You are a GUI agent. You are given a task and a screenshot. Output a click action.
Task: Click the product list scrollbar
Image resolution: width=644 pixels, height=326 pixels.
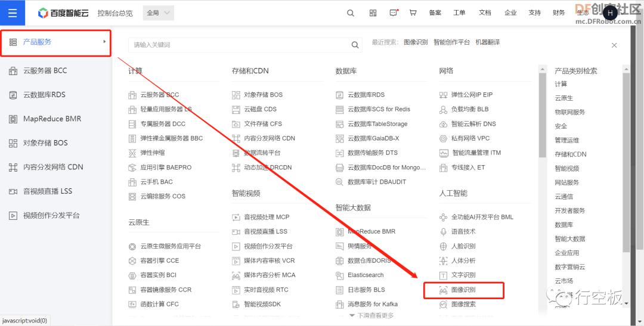[542, 114]
